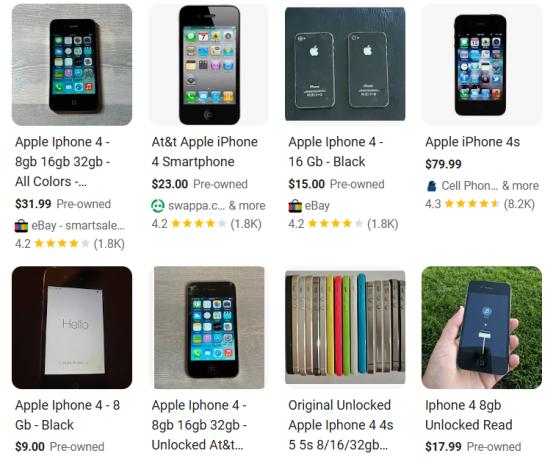The height and width of the screenshot is (459, 554).
Task: Open the iPhone 4 8gb 16gb 32gb All Colors photo
Action: [72, 65]
